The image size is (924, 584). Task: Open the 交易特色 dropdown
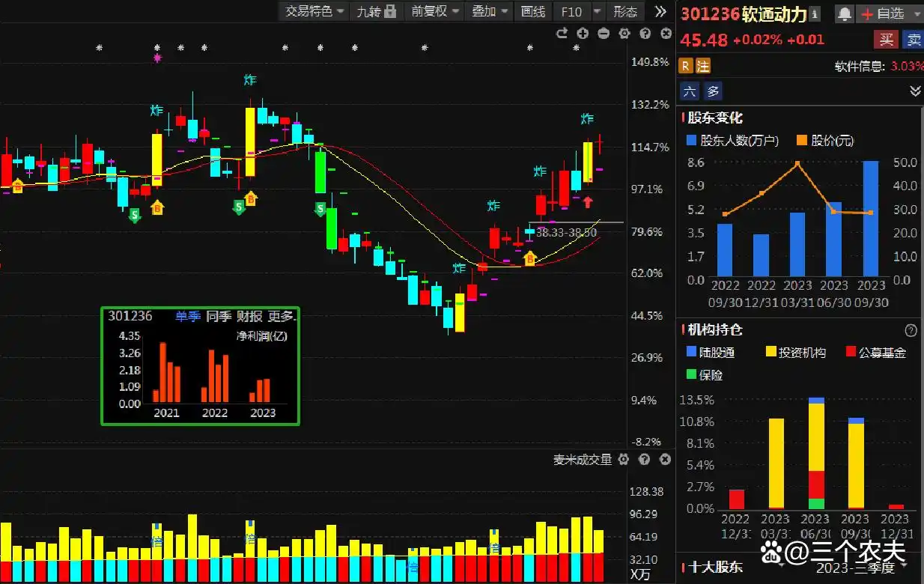tap(314, 11)
